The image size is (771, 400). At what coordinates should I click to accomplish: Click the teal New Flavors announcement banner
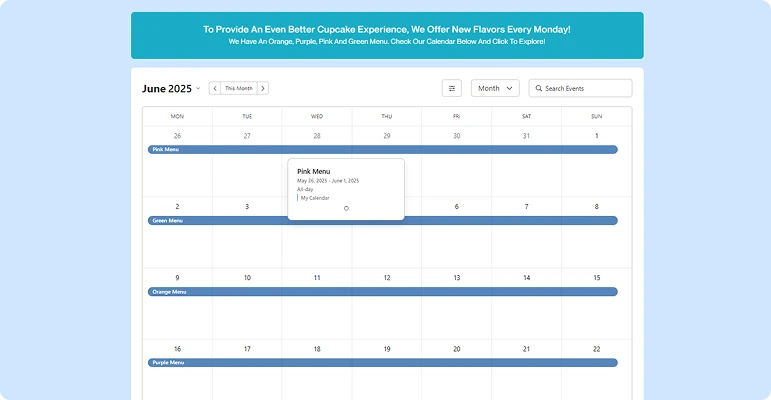(387, 35)
